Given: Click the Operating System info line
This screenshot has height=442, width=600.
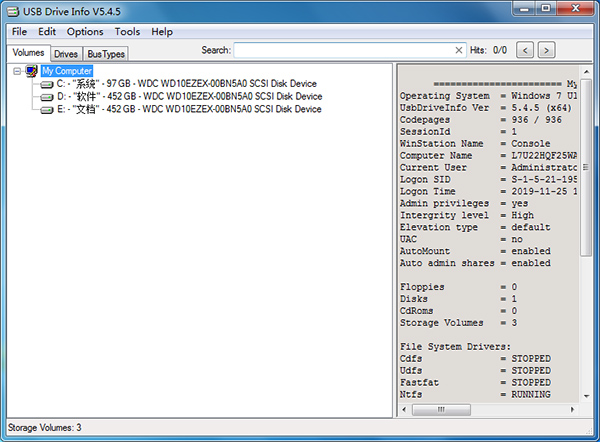Looking at the screenshot, I should [488, 96].
